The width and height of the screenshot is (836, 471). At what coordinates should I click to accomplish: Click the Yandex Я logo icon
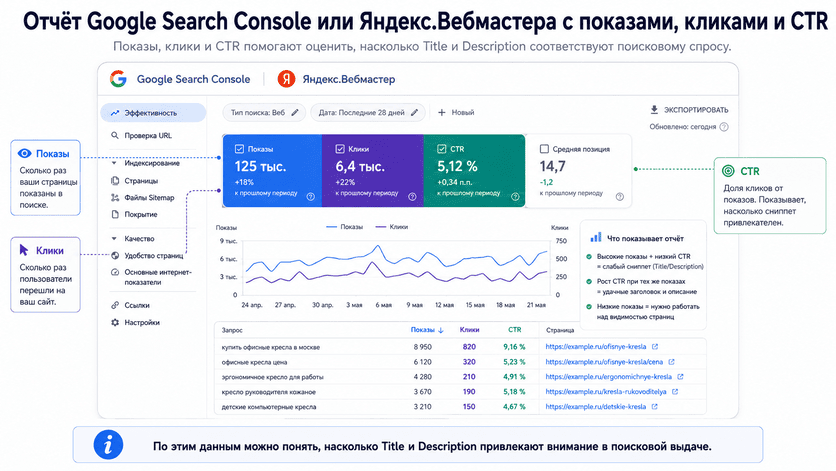click(x=286, y=79)
